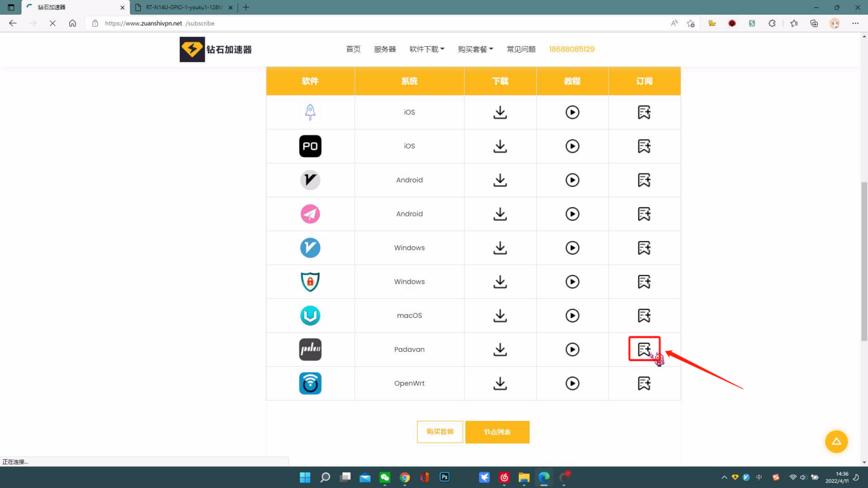The image size is (868, 488).
Task: Open the V2rayNG Android app icon
Action: (x=310, y=180)
